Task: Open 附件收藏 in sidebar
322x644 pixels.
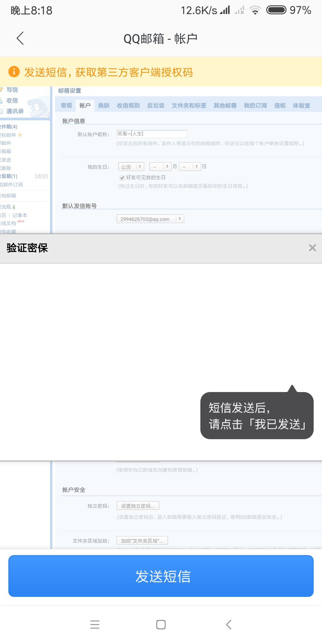Action: 8,231
